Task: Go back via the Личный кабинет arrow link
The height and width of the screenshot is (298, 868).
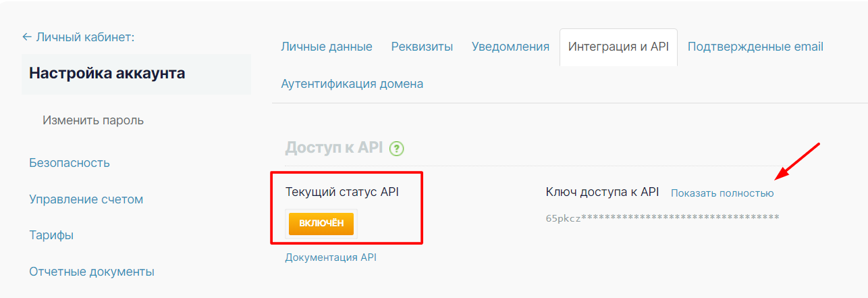Action: click(x=78, y=37)
